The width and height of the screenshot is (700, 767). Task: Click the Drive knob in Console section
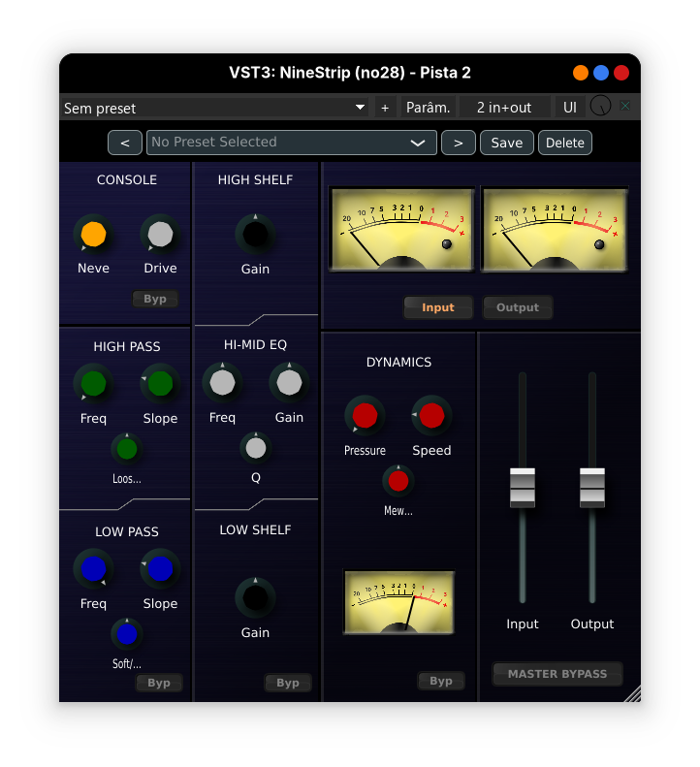click(160, 235)
